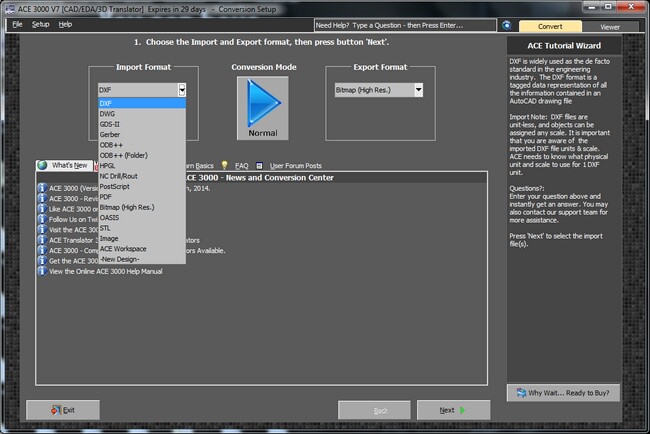Choose -New Design- import option
650x434 pixels.
coord(142,259)
